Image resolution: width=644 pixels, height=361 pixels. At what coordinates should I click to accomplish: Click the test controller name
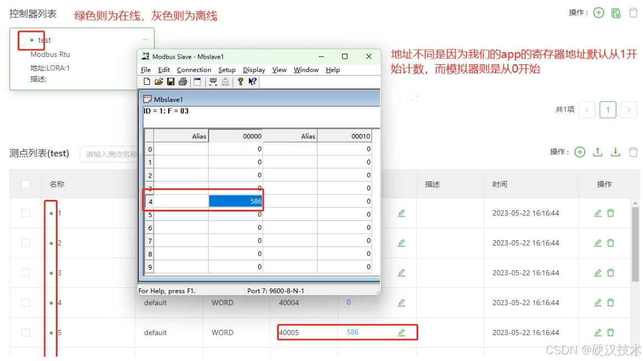tap(44, 40)
